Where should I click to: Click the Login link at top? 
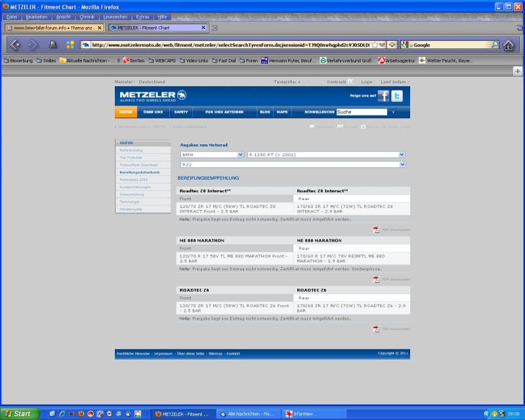pos(367,82)
